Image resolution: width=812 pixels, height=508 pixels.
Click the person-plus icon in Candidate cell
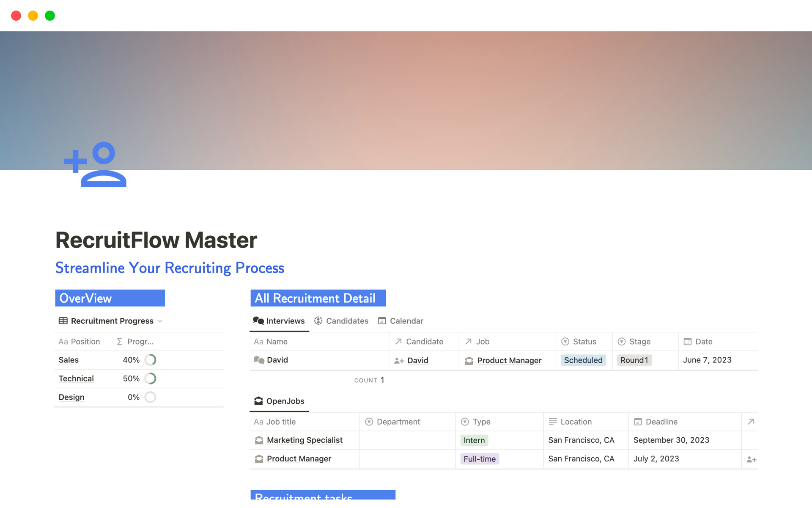(399, 361)
